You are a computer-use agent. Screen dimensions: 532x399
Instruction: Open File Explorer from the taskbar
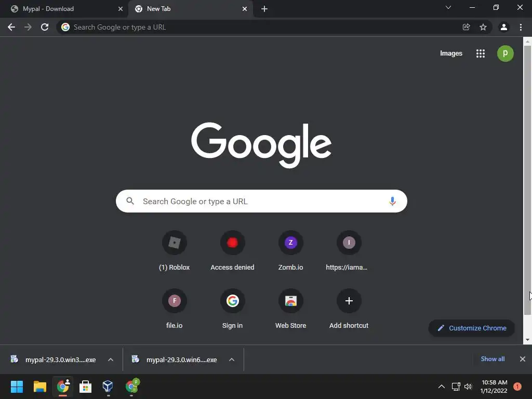tap(39, 387)
